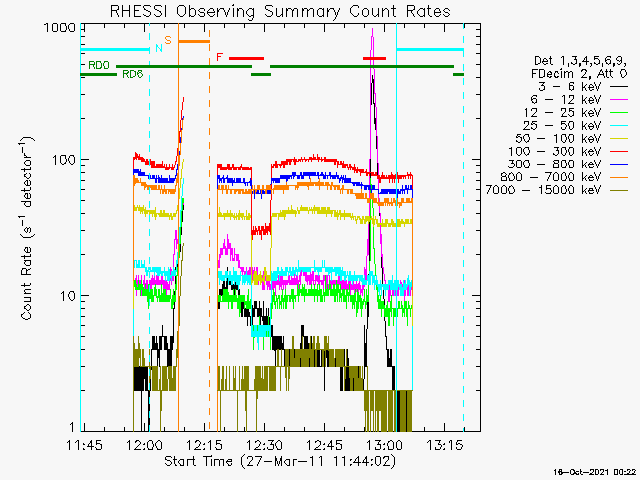Click the '100' y-axis tick label
Image resolution: width=640 pixels, height=480 pixels.
[x=64, y=160]
